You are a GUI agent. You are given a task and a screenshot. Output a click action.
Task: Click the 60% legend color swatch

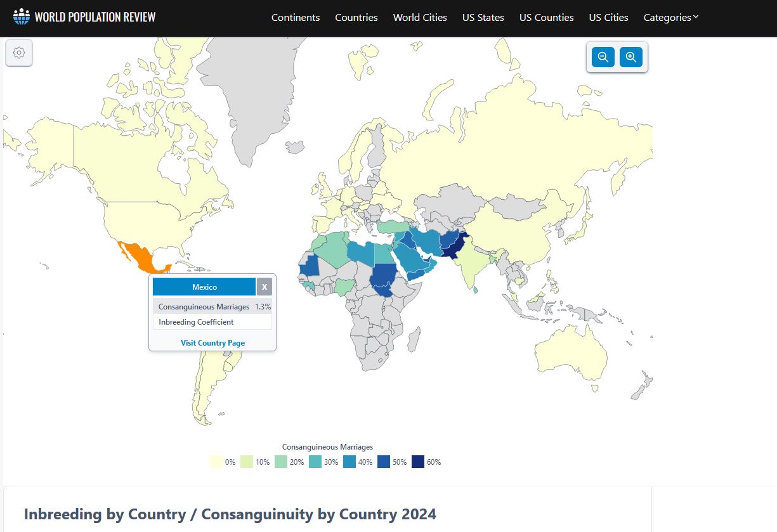(418, 462)
